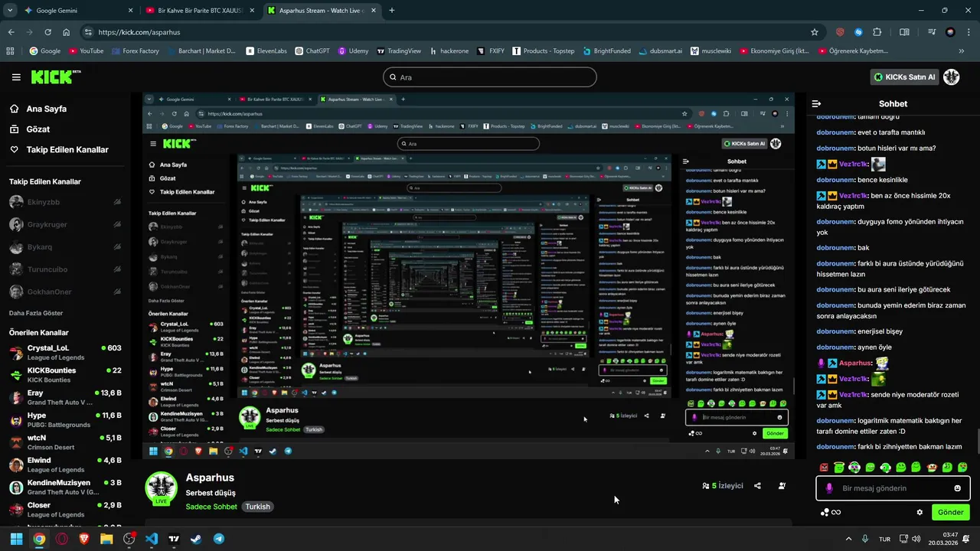Open the red shield extension icon
The width and height of the screenshot is (980, 551).
tap(840, 32)
